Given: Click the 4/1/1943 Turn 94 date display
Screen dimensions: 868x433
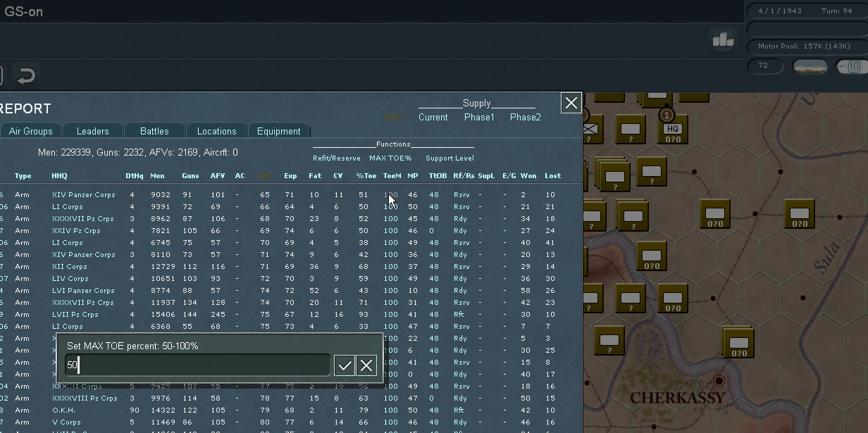Looking at the screenshot, I should coord(805,11).
